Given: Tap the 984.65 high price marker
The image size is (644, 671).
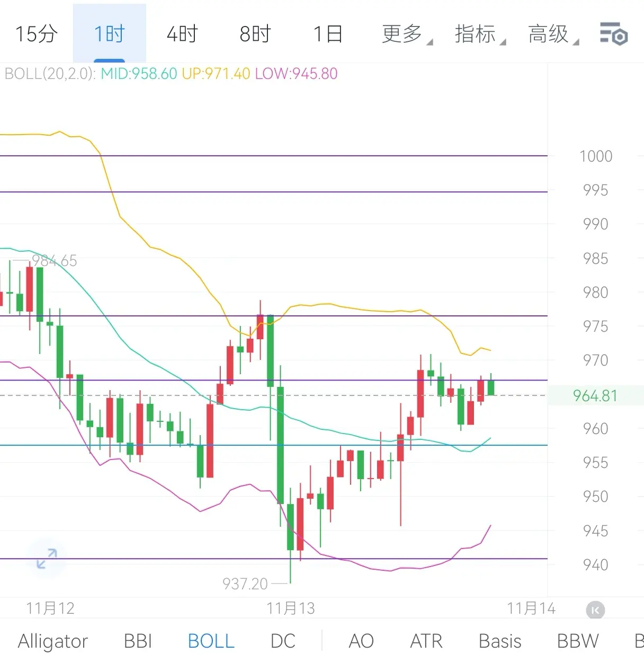Looking at the screenshot, I should coord(55,261).
